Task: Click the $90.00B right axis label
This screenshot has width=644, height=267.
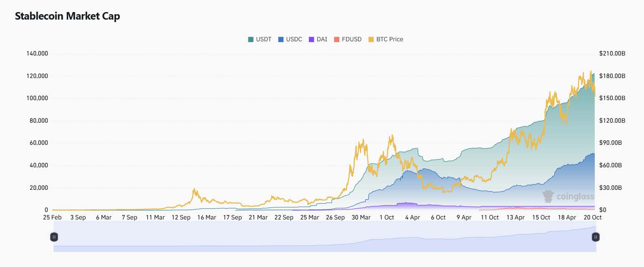Action: (611, 143)
